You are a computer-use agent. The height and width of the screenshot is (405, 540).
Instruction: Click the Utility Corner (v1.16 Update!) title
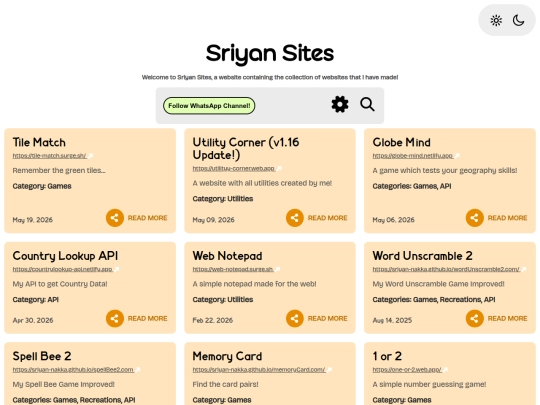click(246, 148)
